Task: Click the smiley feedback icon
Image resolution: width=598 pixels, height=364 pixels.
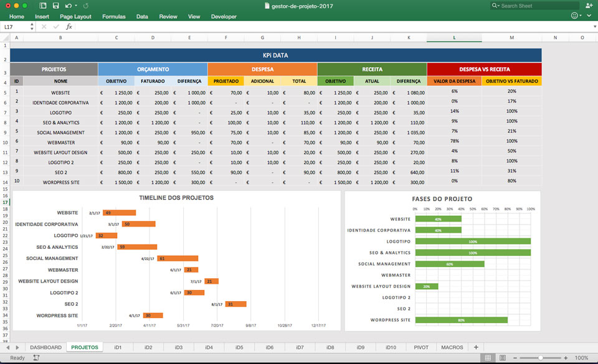Action: [x=574, y=16]
